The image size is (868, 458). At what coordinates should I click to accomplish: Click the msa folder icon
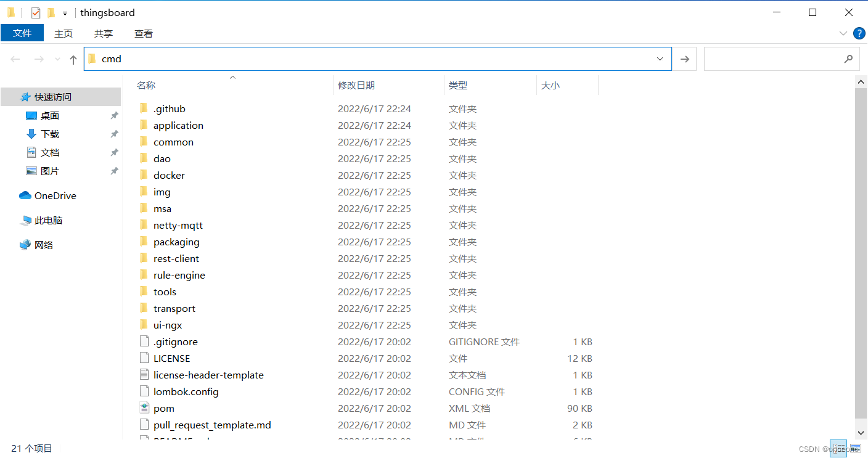pyautogui.click(x=144, y=208)
